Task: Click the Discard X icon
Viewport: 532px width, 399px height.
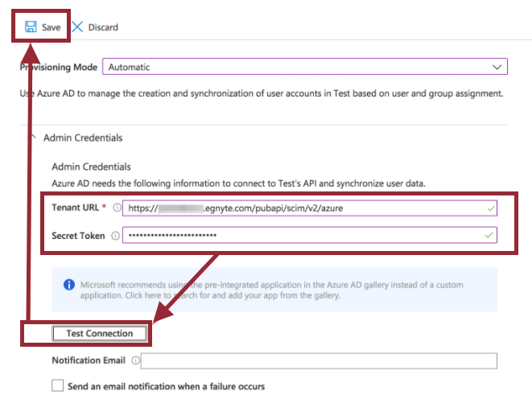Action: pos(77,27)
